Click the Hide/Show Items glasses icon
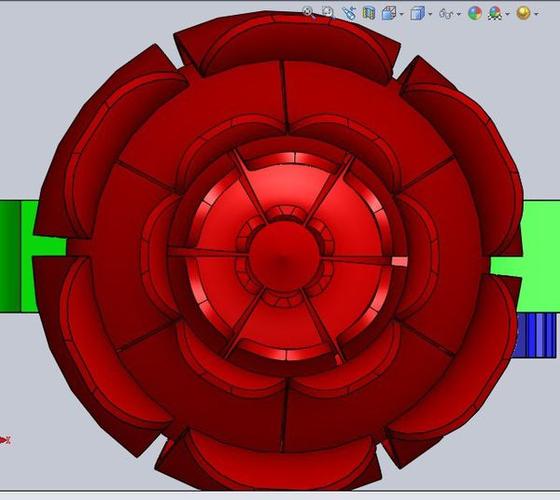The width and height of the screenshot is (560, 500). 446,14
